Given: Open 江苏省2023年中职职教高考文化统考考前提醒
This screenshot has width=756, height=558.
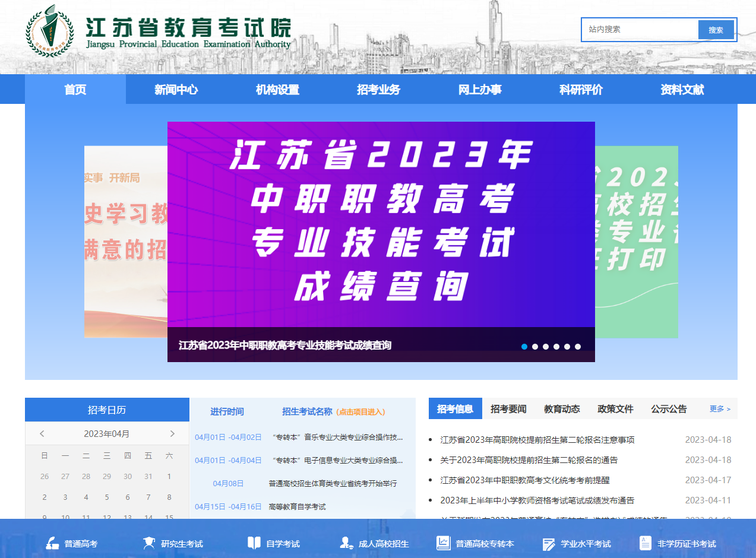Looking at the screenshot, I should click(x=525, y=480).
